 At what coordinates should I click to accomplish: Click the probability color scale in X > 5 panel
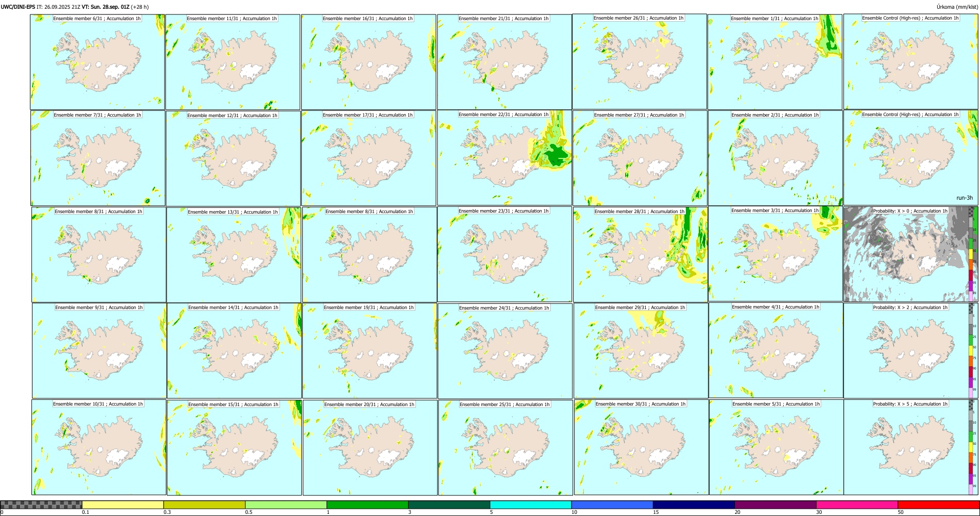[971, 447]
